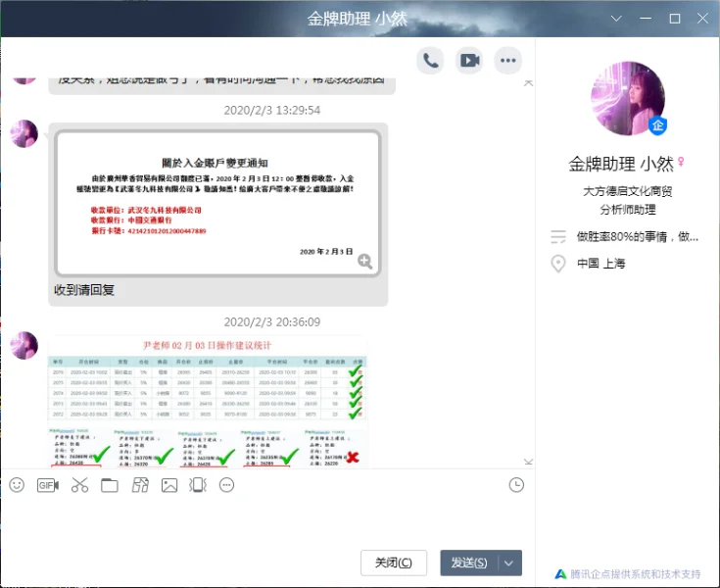Viewport: 720px width, 588px height.
Task: Focus the message text input area
Action: (267, 521)
